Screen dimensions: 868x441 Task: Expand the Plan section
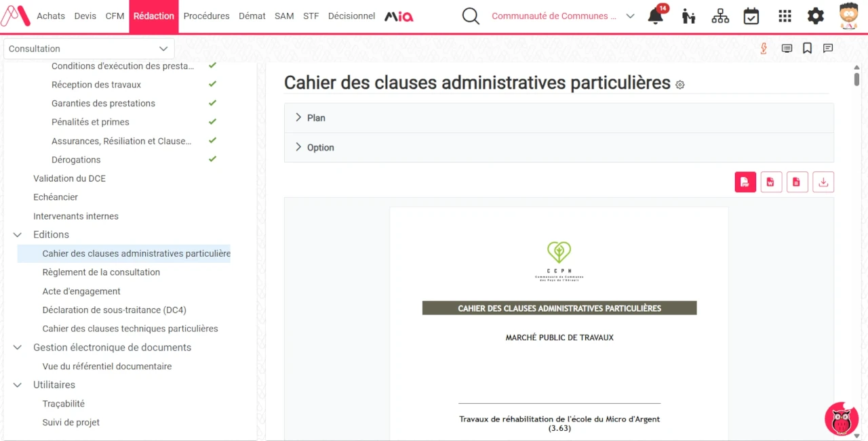coord(559,118)
